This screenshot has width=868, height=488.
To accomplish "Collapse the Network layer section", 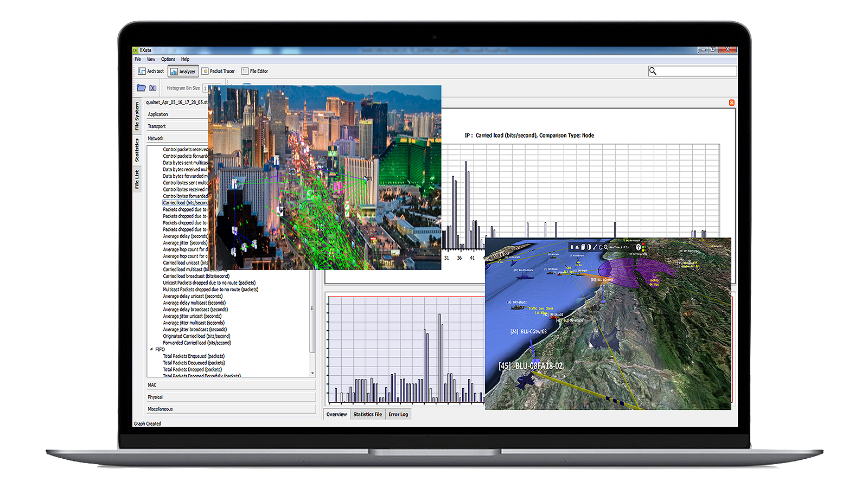I will [177, 138].
